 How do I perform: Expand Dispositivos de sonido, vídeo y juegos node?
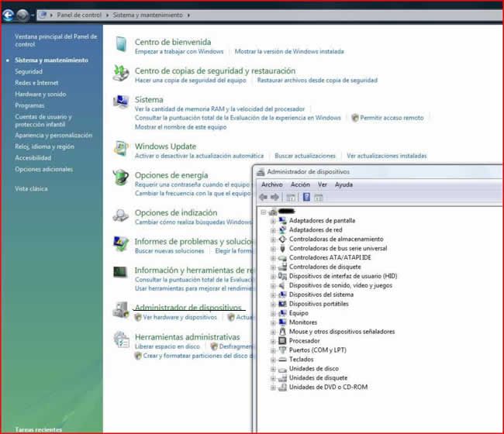(273, 286)
